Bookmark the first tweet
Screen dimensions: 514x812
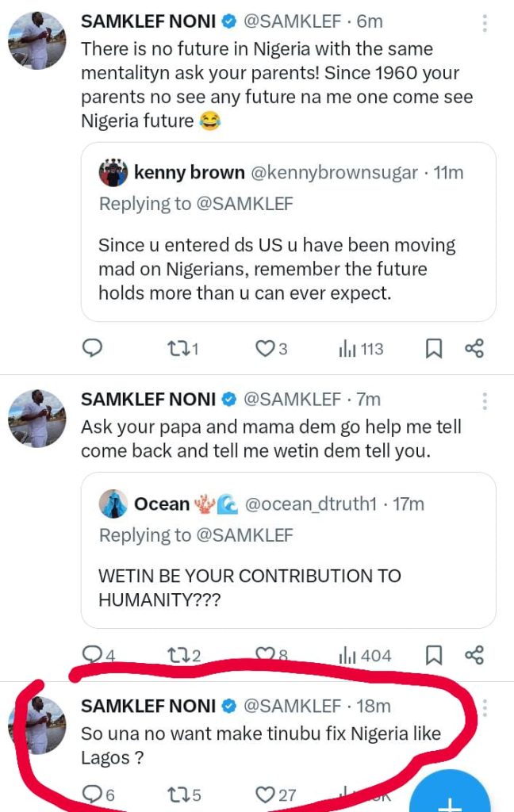coord(433,348)
